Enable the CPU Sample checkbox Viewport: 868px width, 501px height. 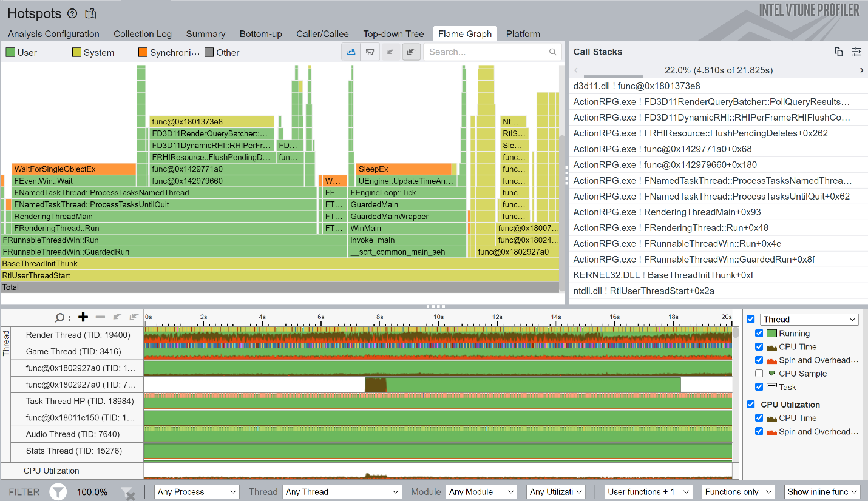coord(759,374)
